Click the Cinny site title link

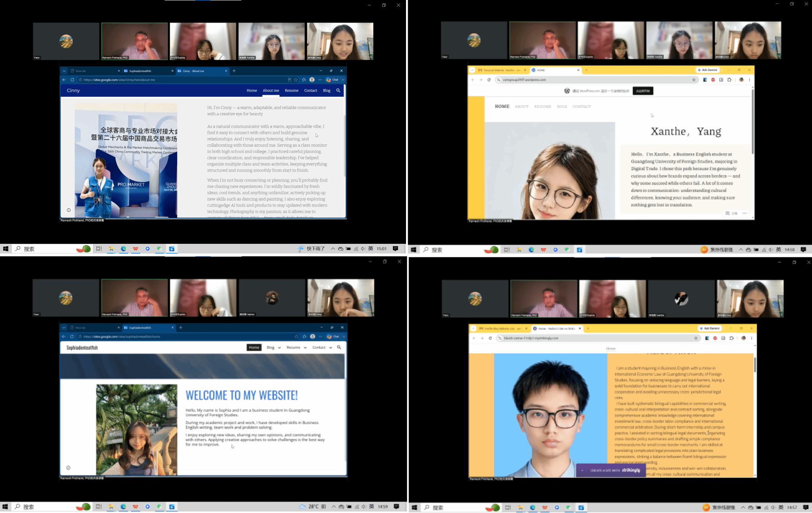point(73,90)
